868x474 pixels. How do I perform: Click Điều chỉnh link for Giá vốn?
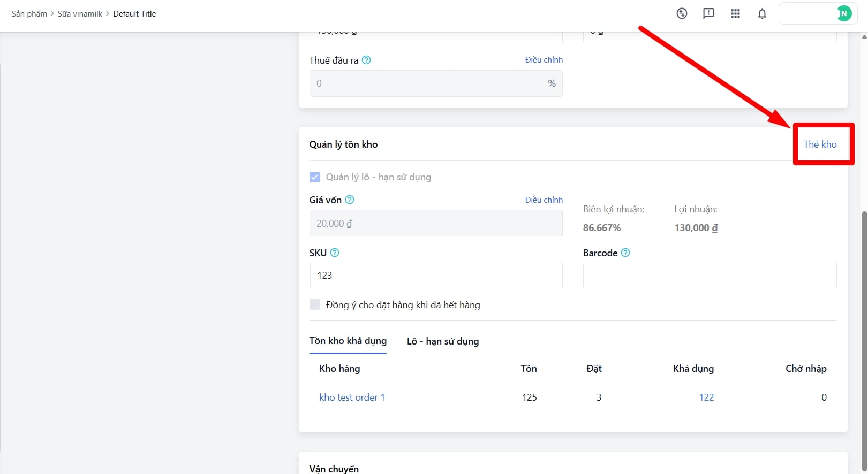544,200
